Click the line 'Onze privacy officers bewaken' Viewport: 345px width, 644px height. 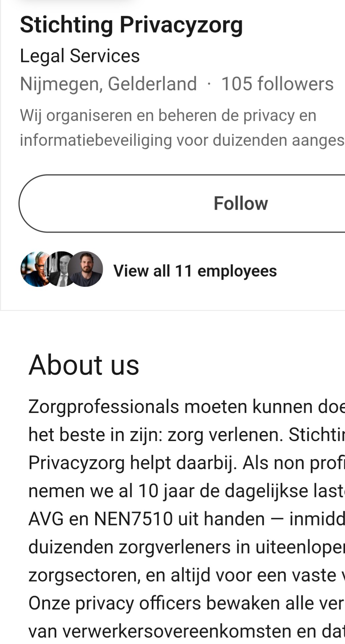(x=187, y=603)
